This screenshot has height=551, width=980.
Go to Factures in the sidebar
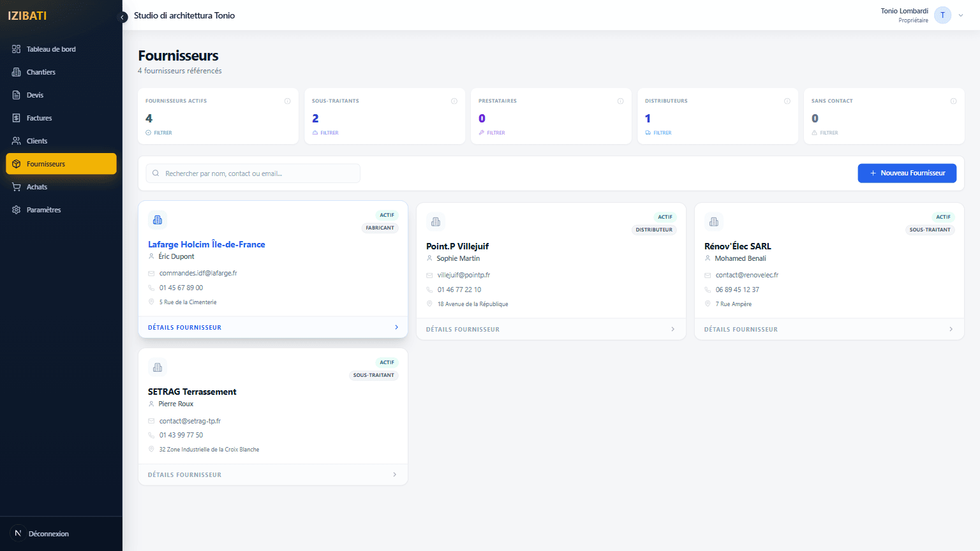click(x=39, y=118)
